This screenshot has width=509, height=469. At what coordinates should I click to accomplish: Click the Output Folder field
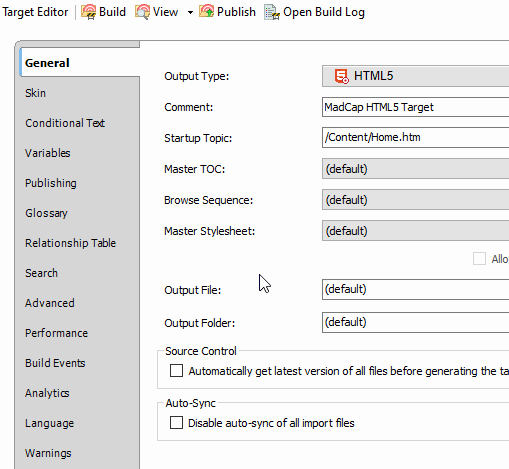(x=415, y=322)
